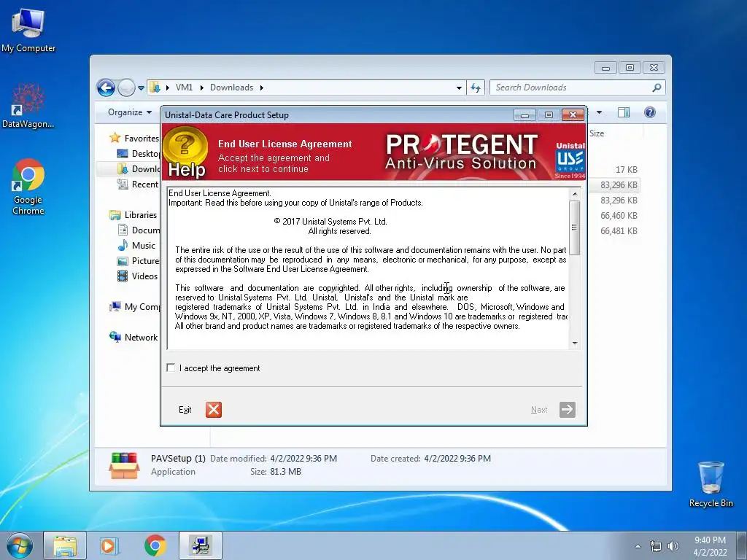Viewport: 747px width, 560px height.
Task: Click the search magnifier icon
Action: tap(657, 87)
